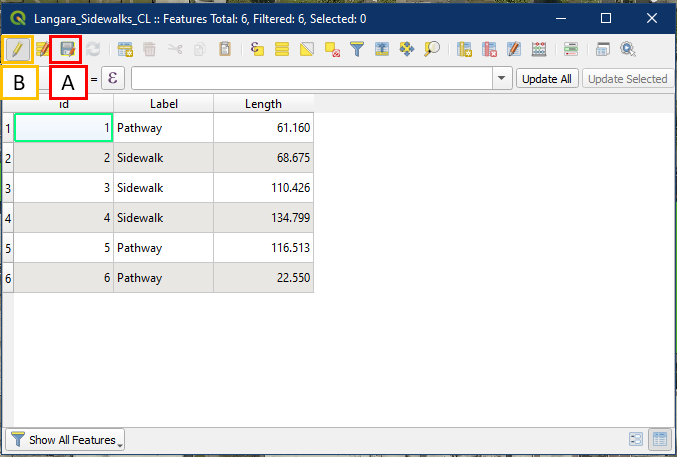The height and width of the screenshot is (457, 677).
Task: Toggle multi edit mode
Action: pyautogui.click(x=43, y=48)
